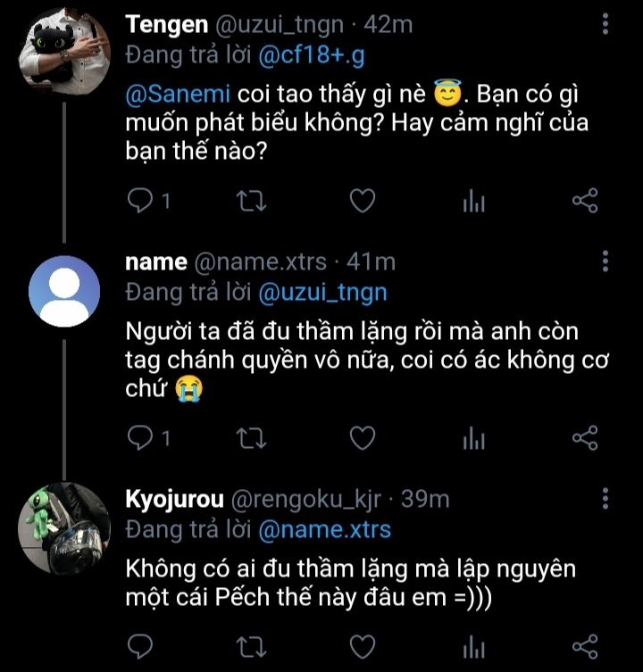Like Tengen's tweet

coord(361,202)
